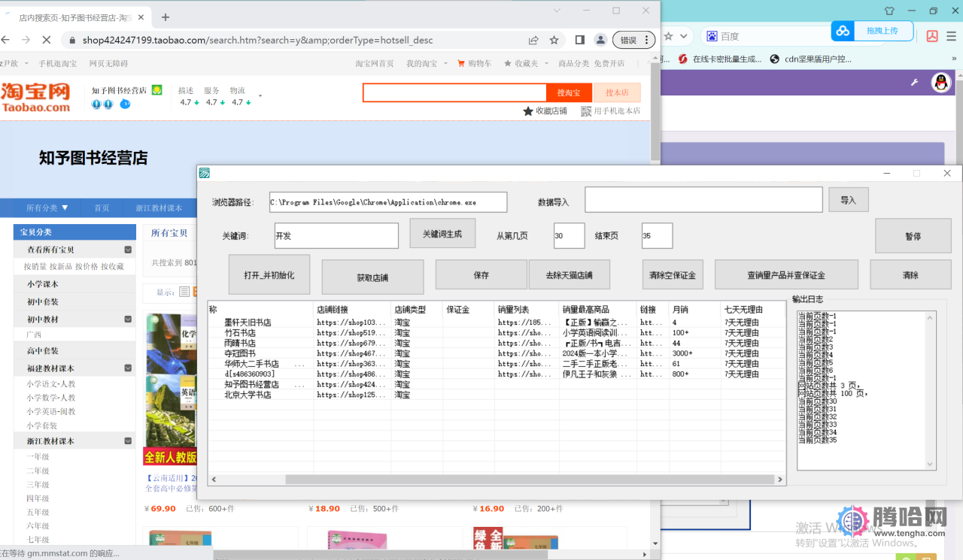Click the wrench settings icon on the purple bar
The width and height of the screenshot is (963, 560).
915,83
